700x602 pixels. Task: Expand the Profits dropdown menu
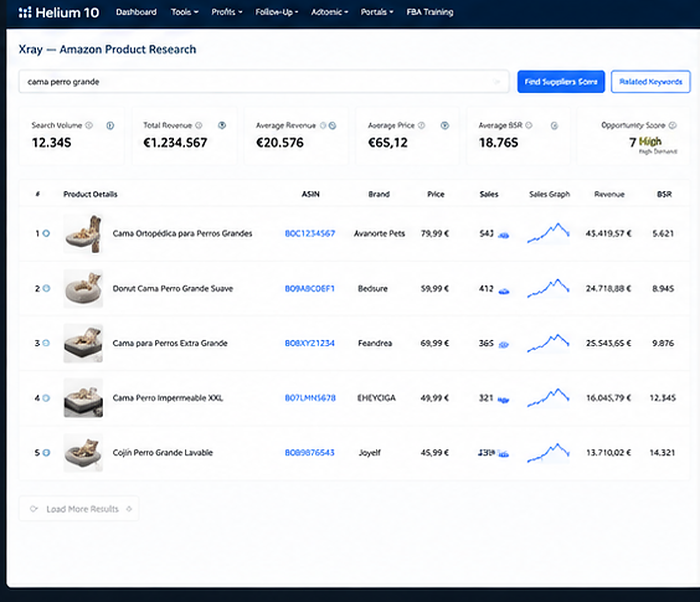[x=227, y=12]
